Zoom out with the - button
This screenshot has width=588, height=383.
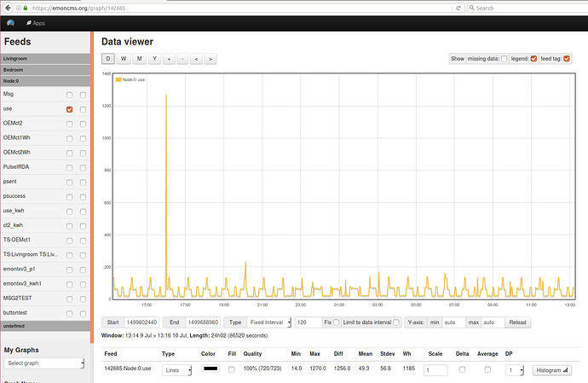tap(182, 59)
